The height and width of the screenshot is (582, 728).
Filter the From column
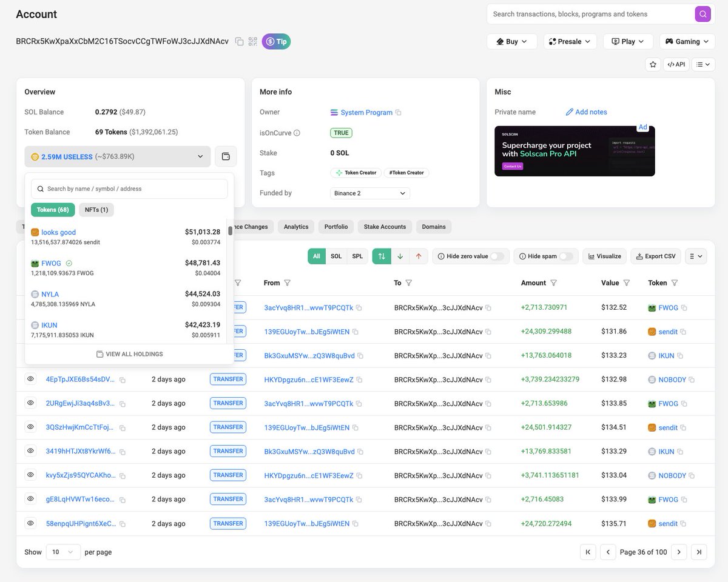[288, 283]
